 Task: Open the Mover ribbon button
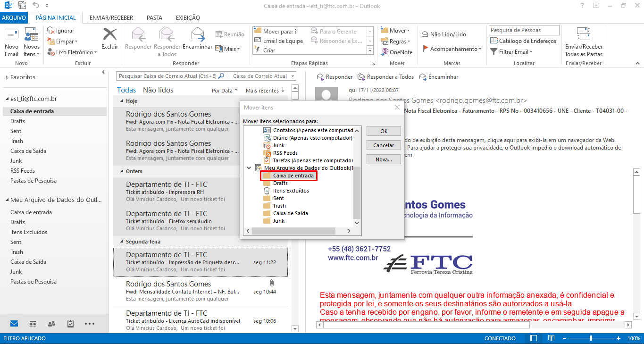[396, 31]
